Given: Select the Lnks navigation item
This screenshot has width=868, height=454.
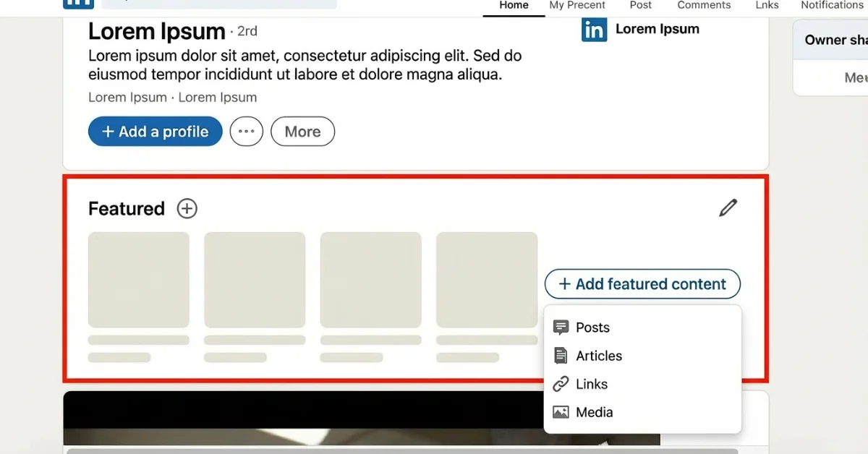Looking at the screenshot, I should tap(767, 6).
